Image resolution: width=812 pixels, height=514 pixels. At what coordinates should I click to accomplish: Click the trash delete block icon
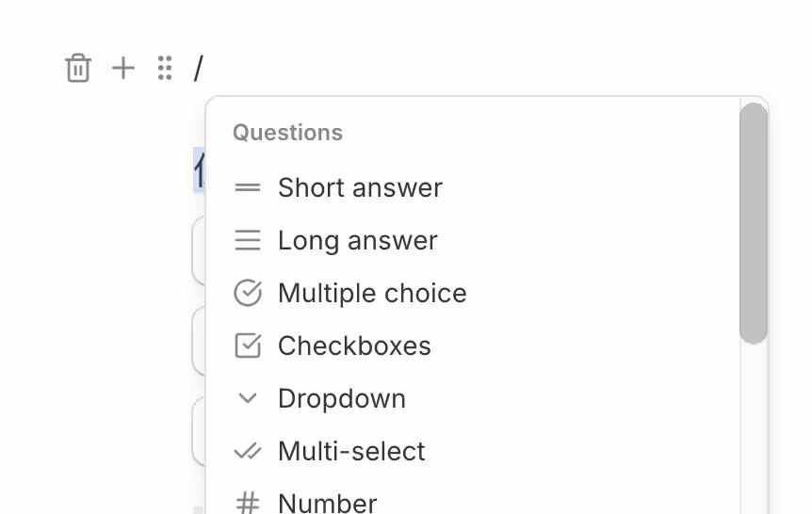coord(78,69)
